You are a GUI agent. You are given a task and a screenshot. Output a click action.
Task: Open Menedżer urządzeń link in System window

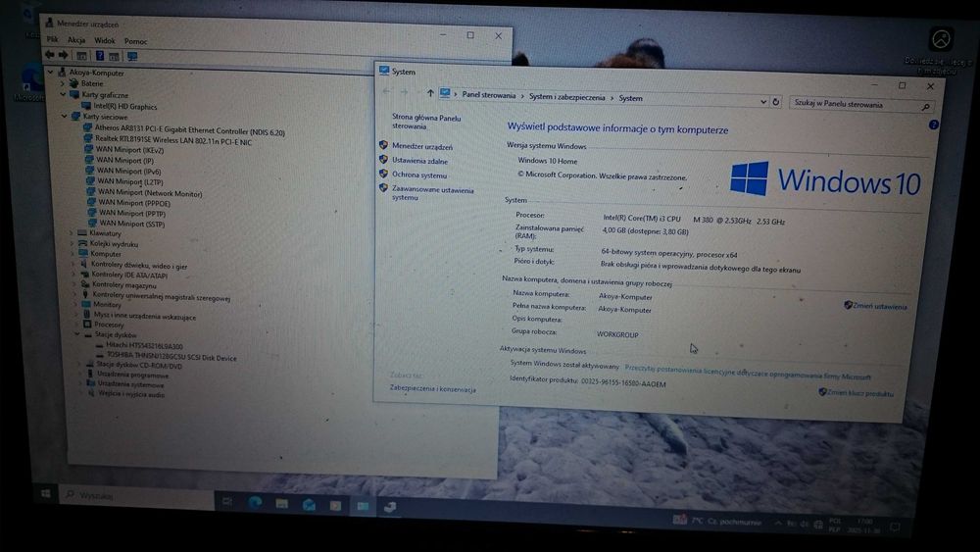[422, 146]
